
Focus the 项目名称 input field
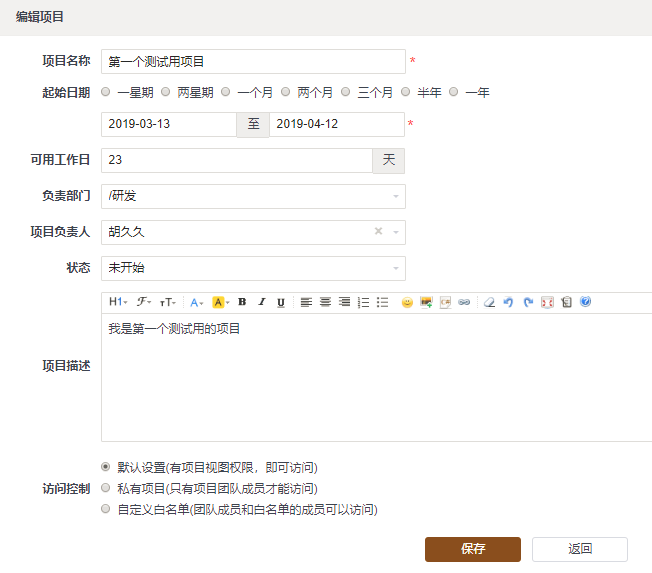coord(253,62)
